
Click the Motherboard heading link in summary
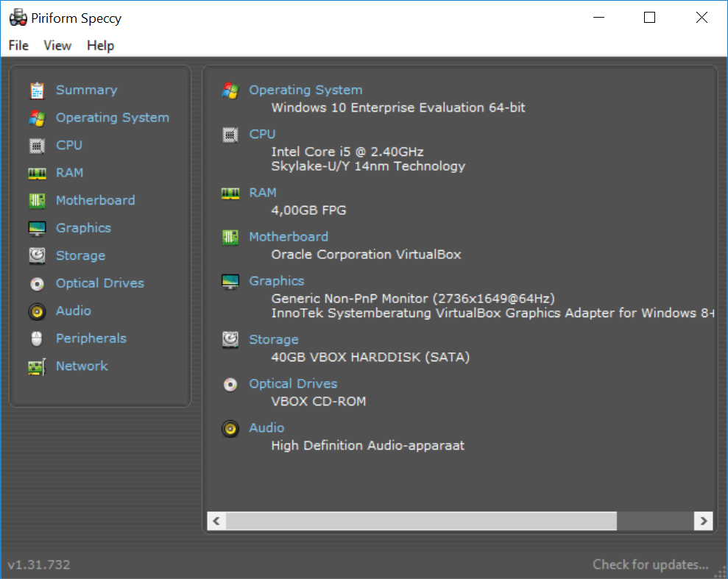(289, 237)
